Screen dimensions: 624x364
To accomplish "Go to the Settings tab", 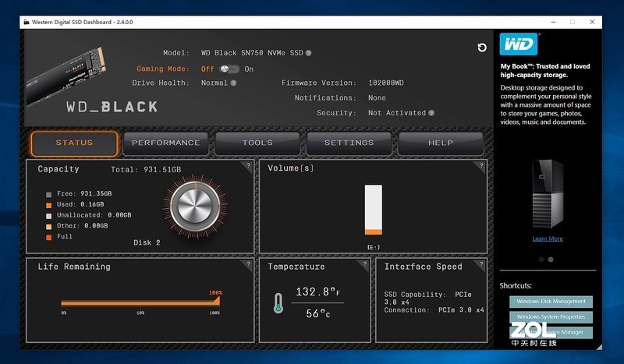I will (x=349, y=143).
